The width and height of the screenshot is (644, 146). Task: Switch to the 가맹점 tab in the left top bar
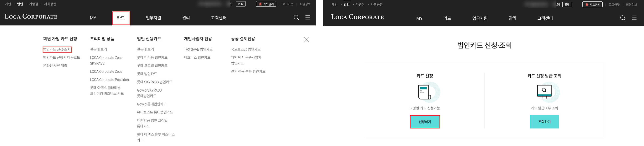[x=34, y=4]
